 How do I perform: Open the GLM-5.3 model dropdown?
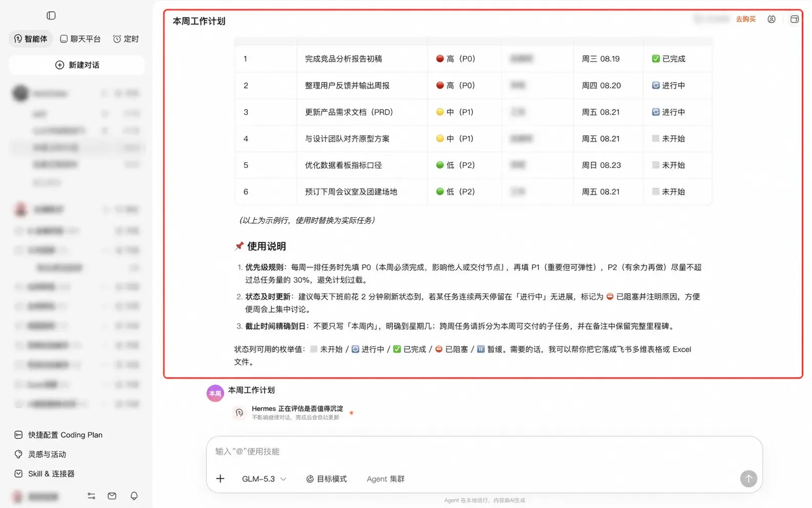[264, 479]
